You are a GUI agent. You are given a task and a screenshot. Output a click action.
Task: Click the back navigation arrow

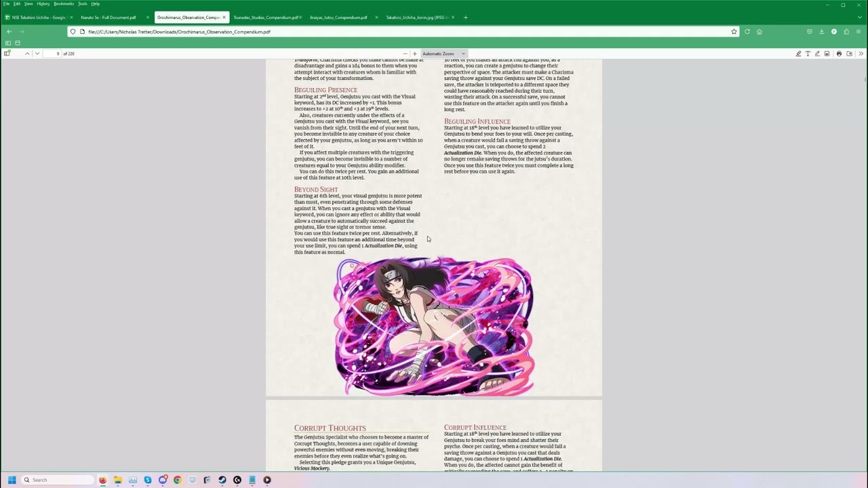coord(9,31)
